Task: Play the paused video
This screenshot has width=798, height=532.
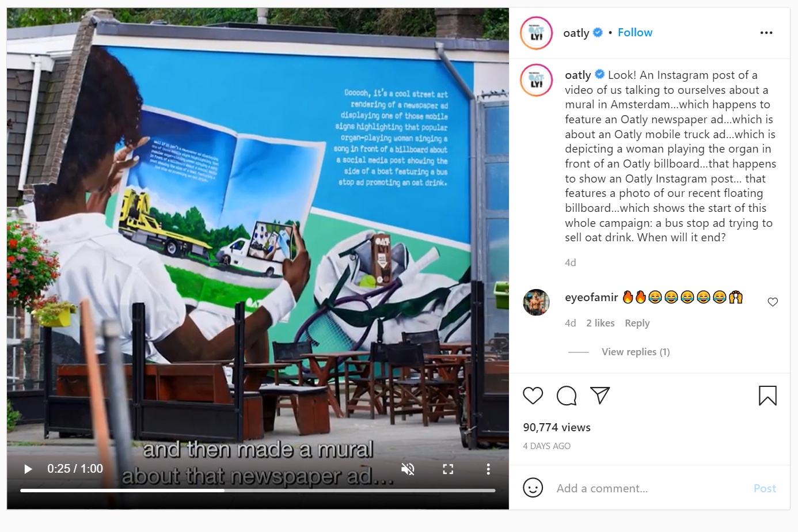Action: (28, 469)
